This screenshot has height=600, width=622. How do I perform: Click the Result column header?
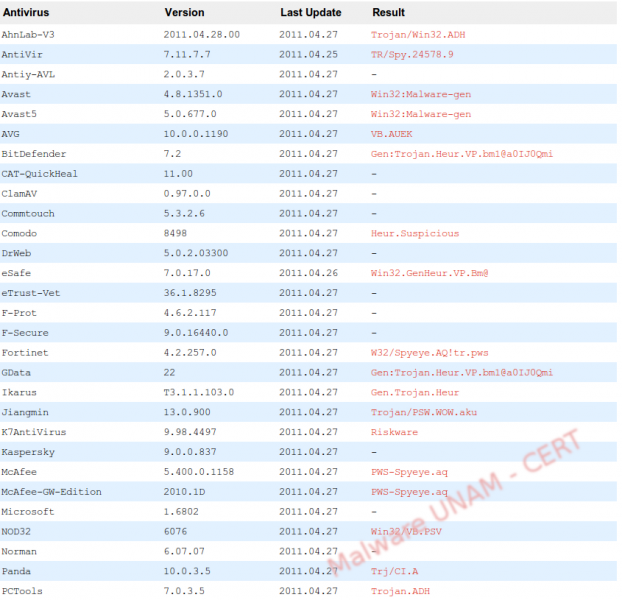tap(388, 13)
